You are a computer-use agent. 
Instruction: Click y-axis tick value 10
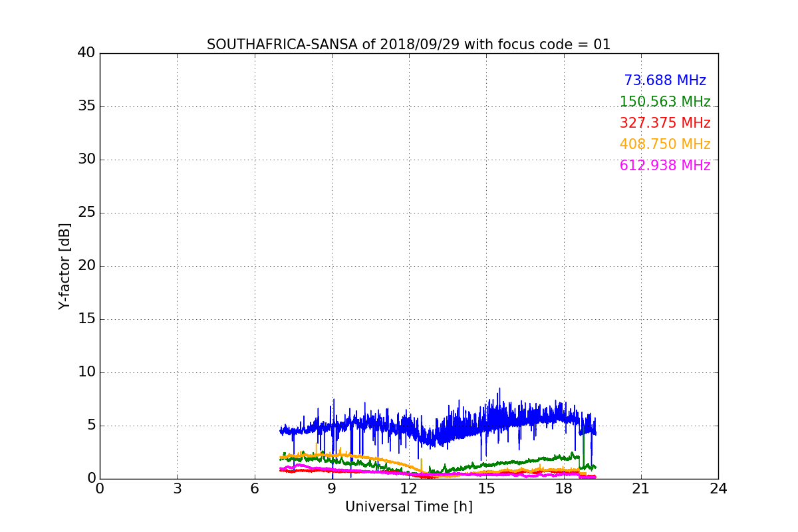pyautogui.click(x=86, y=372)
